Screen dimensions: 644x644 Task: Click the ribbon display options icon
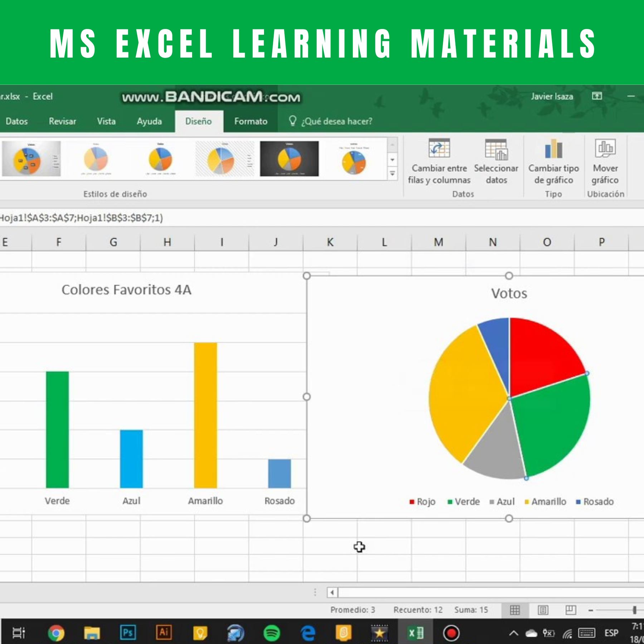(597, 96)
